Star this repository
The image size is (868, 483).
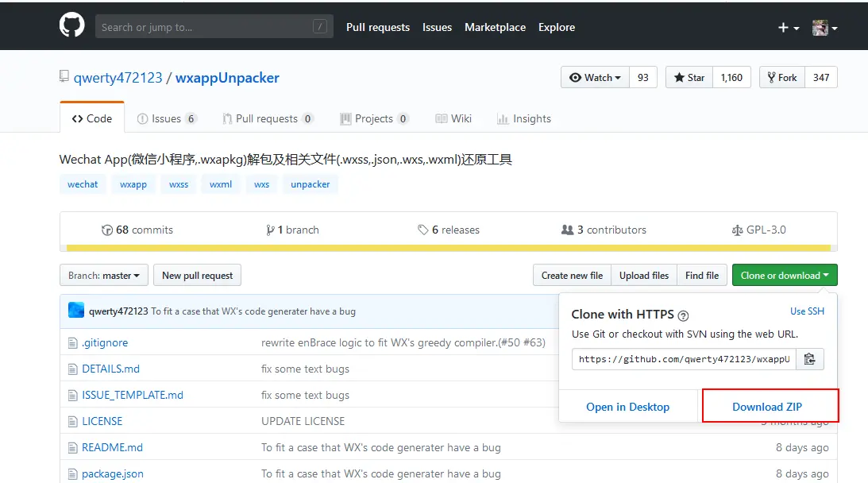(x=689, y=78)
